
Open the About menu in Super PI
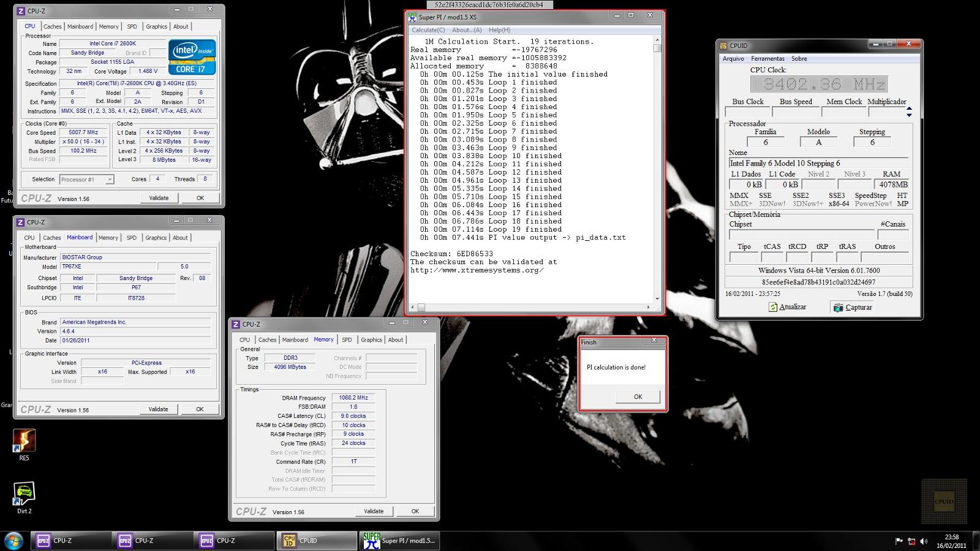(x=467, y=30)
